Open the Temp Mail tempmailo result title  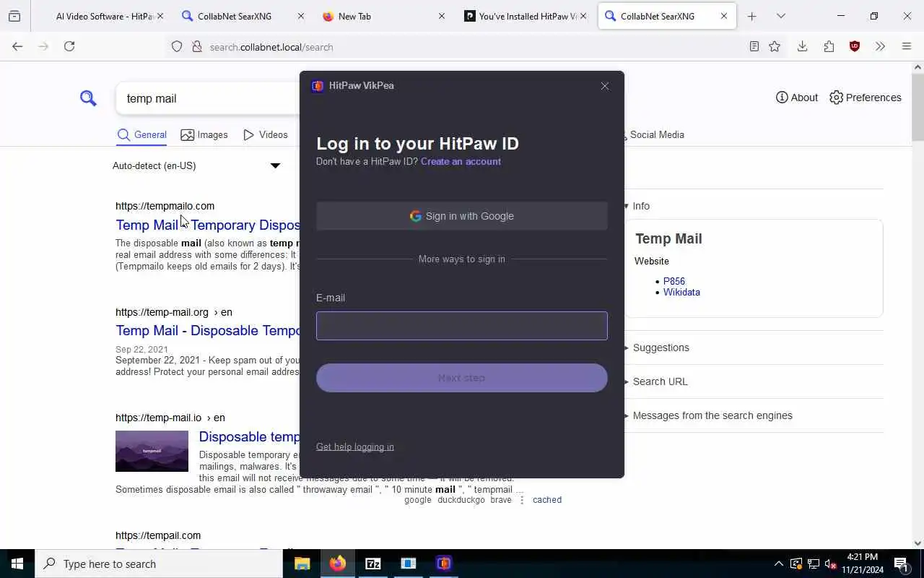coord(208,225)
